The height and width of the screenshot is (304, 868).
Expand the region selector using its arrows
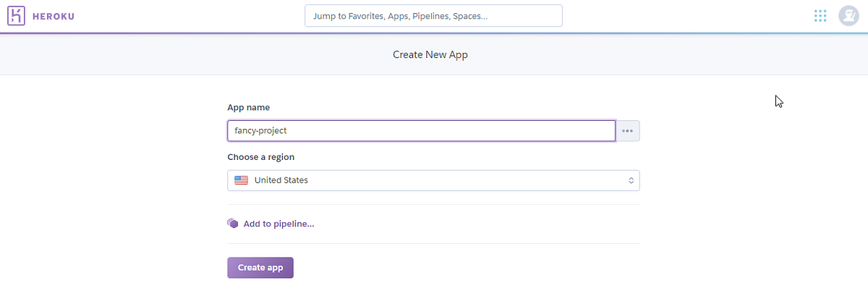(x=631, y=180)
